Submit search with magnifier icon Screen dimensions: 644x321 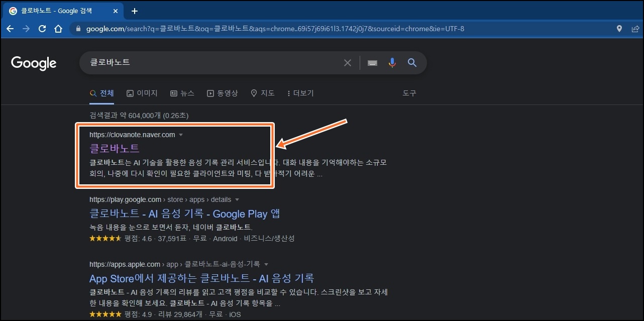click(412, 63)
